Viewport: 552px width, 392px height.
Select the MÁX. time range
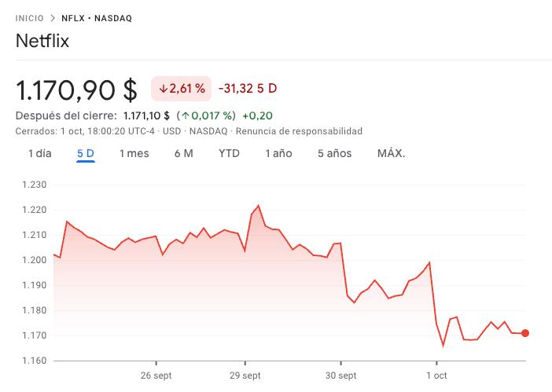[391, 153]
